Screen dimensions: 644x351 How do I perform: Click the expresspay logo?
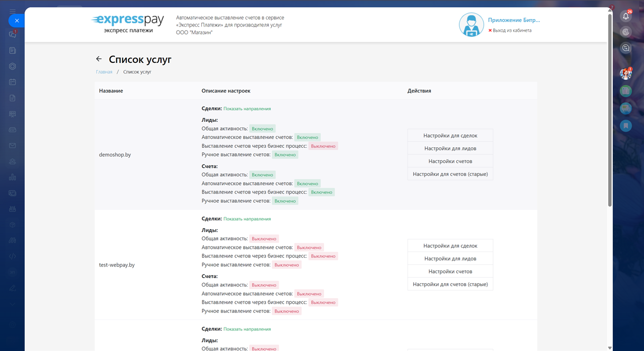(x=128, y=24)
